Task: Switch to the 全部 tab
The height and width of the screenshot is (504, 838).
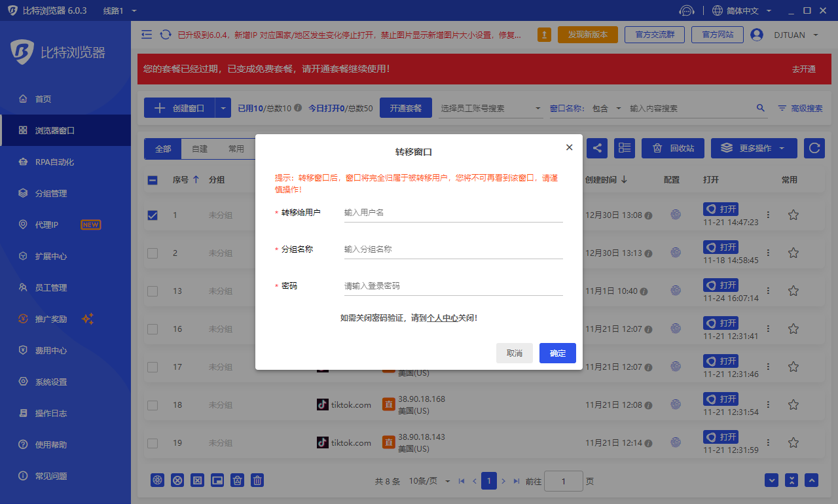Action: pyautogui.click(x=163, y=149)
